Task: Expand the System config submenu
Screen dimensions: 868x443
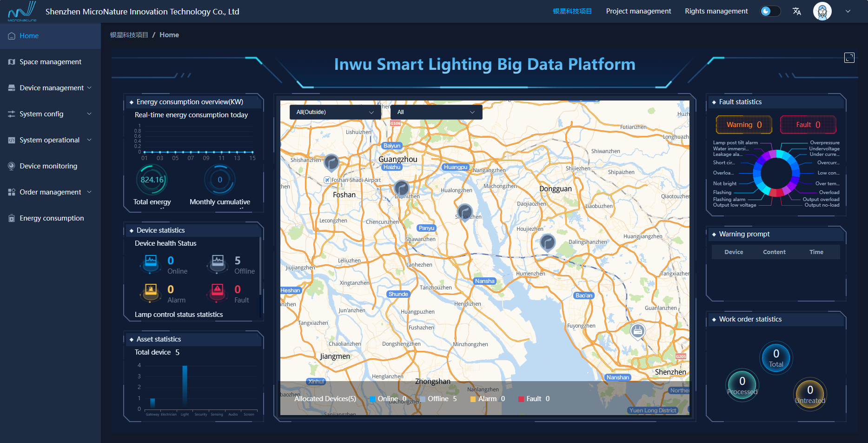Action: [50, 114]
